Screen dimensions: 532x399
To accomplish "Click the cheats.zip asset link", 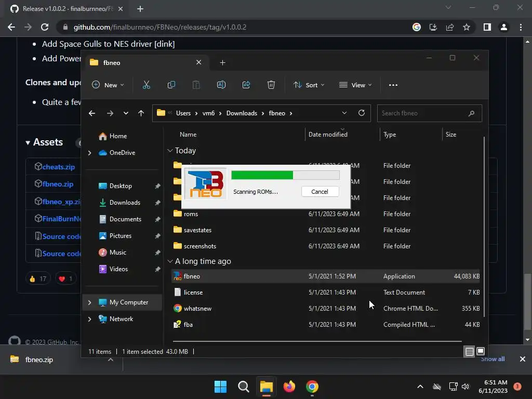I will 58,167.
